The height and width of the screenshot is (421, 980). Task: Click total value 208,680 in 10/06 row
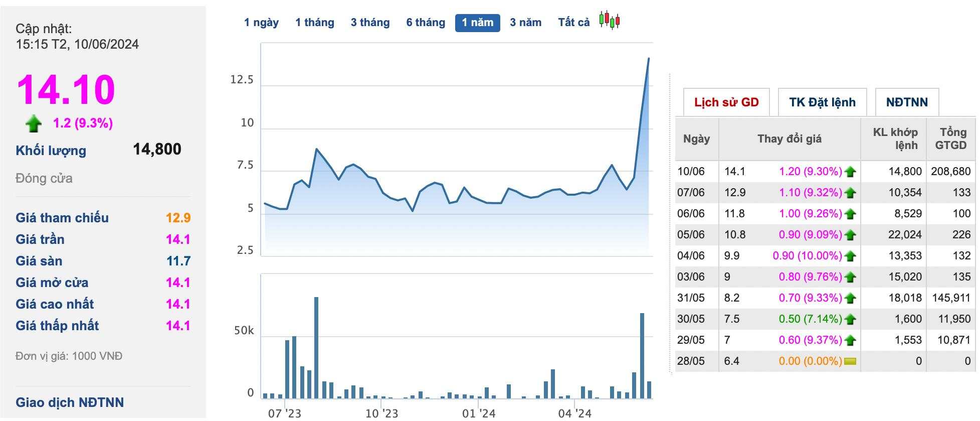tap(951, 172)
